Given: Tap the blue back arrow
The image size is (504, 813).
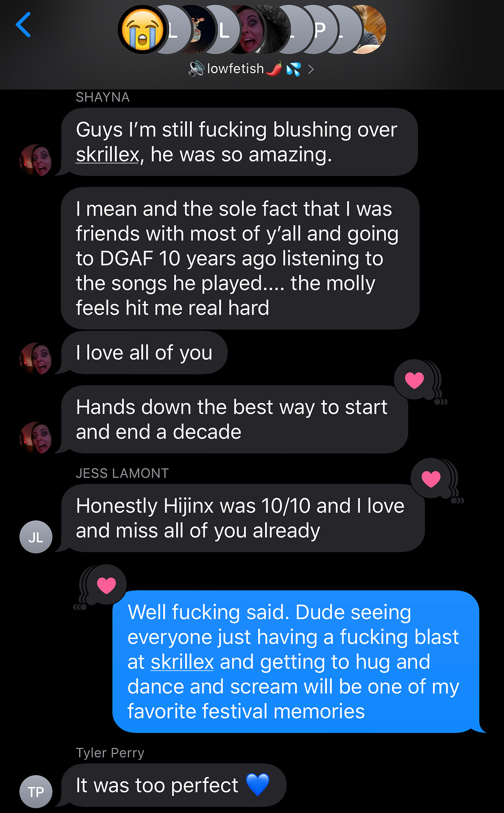Looking at the screenshot, I should [23, 25].
